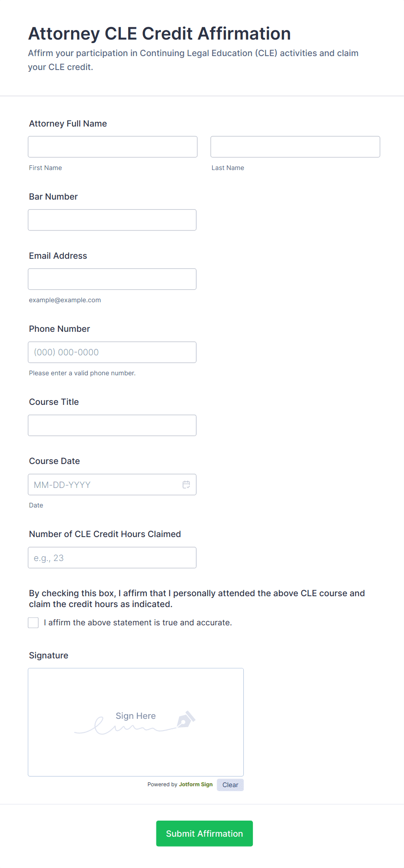404x868 pixels.
Task: Open the Jotform Sign link
Action: click(195, 785)
